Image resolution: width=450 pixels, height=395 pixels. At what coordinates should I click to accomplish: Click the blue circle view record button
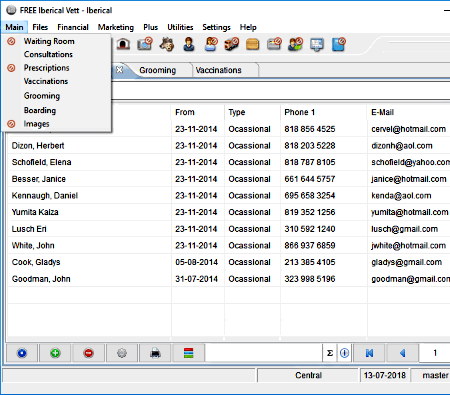pyautogui.click(x=22, y=353)
